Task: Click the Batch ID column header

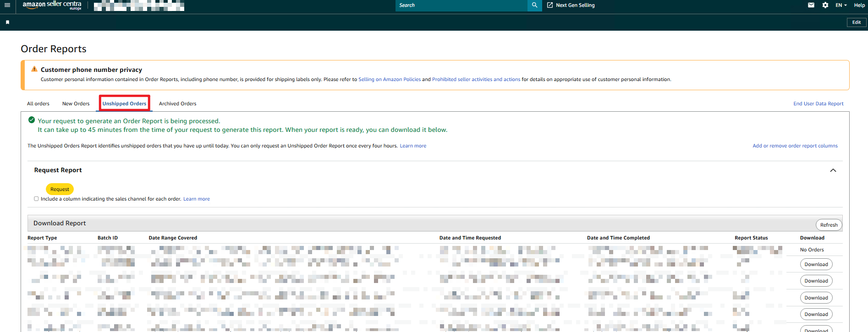Action: [x=108, y=238]
